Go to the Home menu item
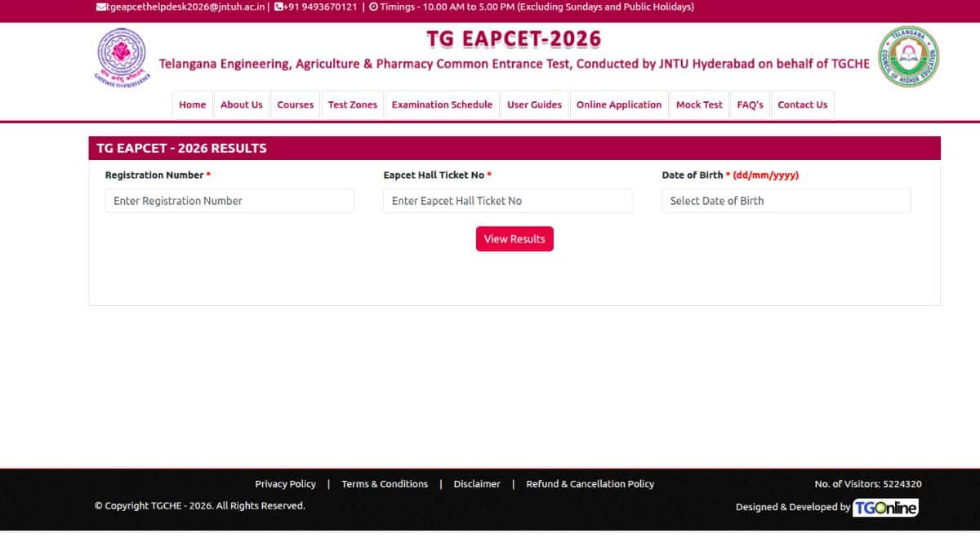Viewport: 980px width, 551px height. pyautogui.click(x=193, y=104)
